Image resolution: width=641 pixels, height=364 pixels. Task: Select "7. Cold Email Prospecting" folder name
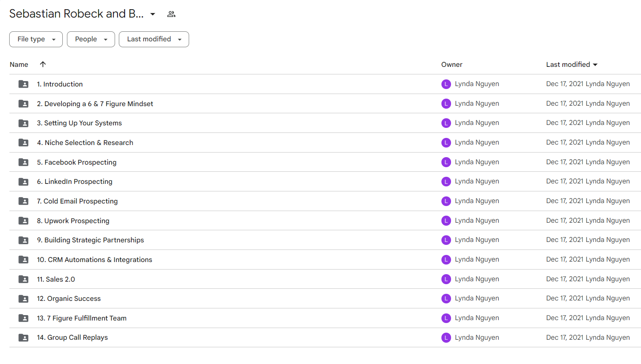click(x=77, y=201)
